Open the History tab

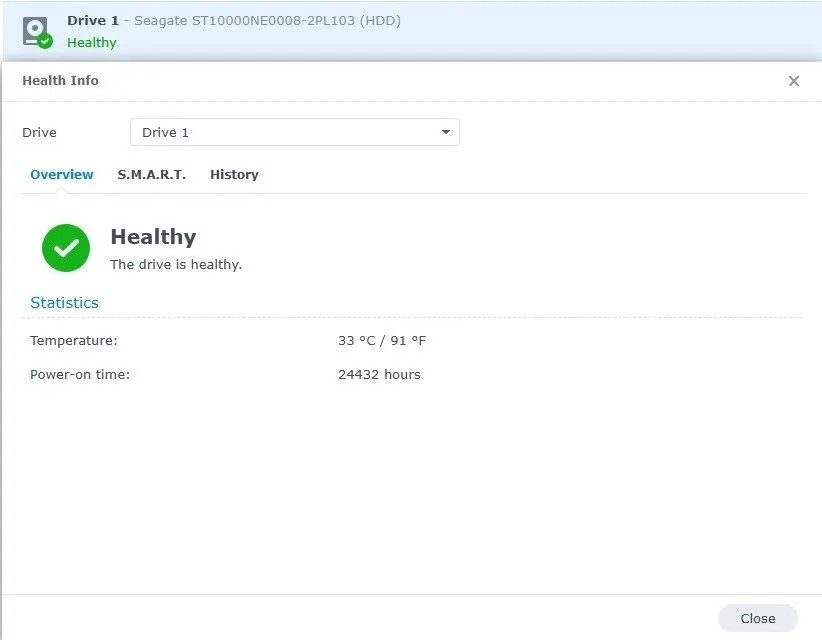click(x=234, y=175)
